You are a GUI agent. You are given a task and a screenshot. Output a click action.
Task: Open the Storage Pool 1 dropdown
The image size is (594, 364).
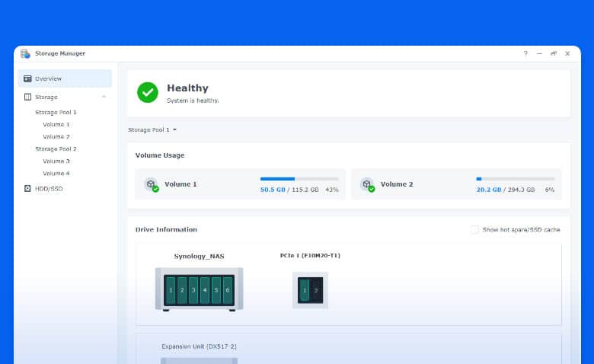coord(152,129)
